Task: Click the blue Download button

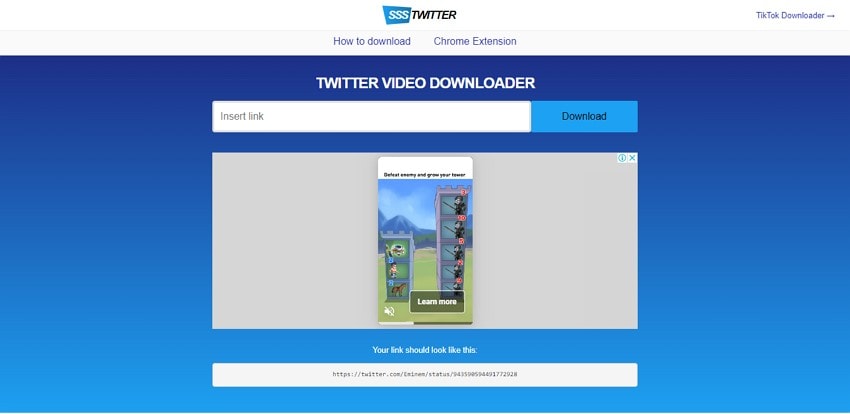Action: (584, 117)
